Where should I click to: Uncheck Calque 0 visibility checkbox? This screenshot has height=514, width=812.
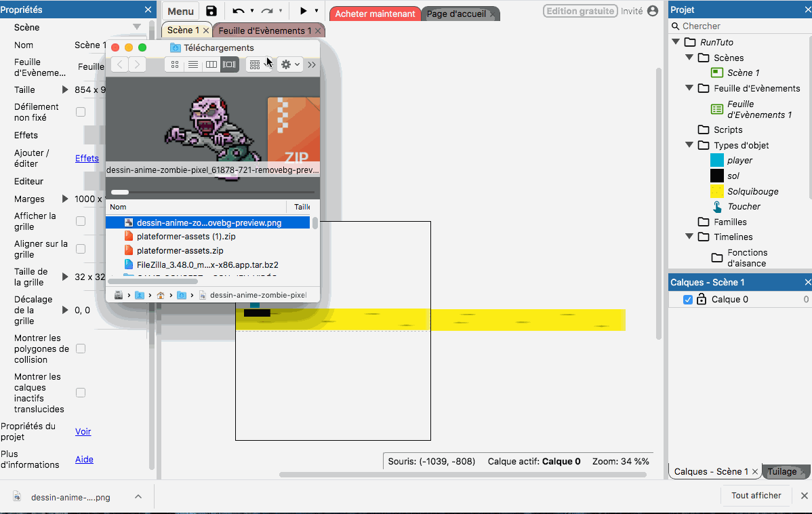[688, 300]
